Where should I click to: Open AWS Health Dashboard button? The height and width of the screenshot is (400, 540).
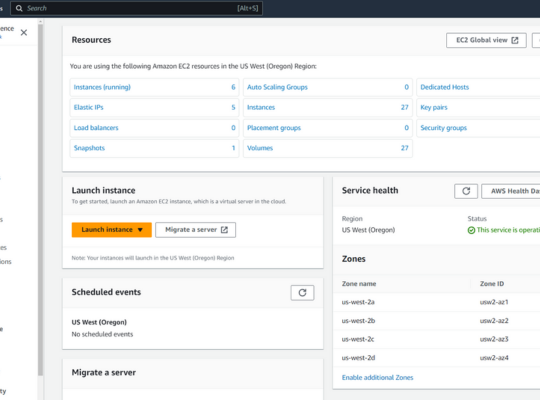coord(511,191)
